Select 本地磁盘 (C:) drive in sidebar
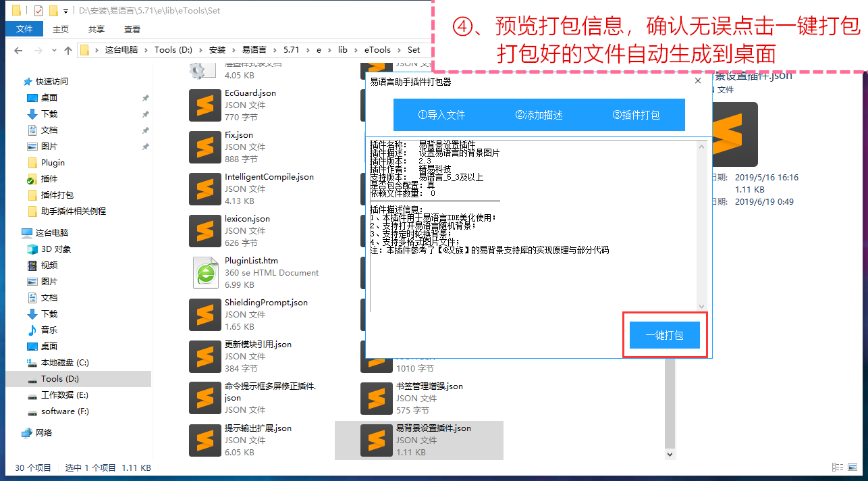 (x=65, y=363)
